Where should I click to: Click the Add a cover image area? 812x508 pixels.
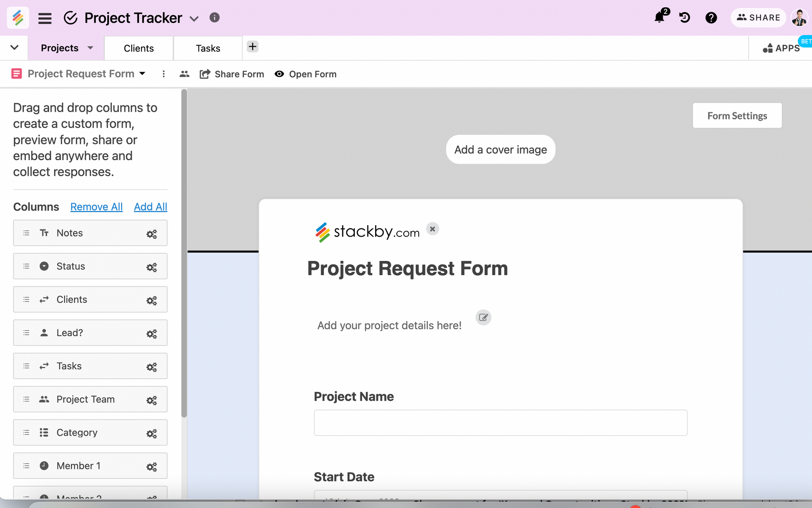500,149
